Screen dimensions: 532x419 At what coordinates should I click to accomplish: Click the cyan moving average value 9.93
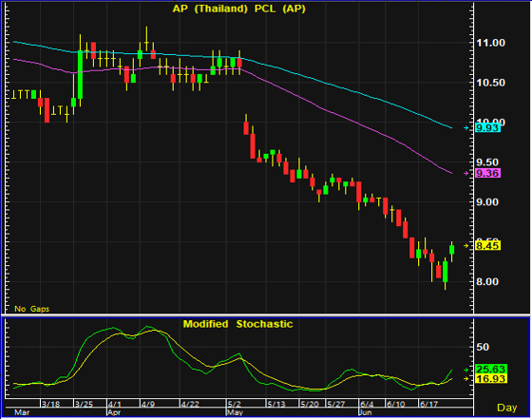[487, 128]
